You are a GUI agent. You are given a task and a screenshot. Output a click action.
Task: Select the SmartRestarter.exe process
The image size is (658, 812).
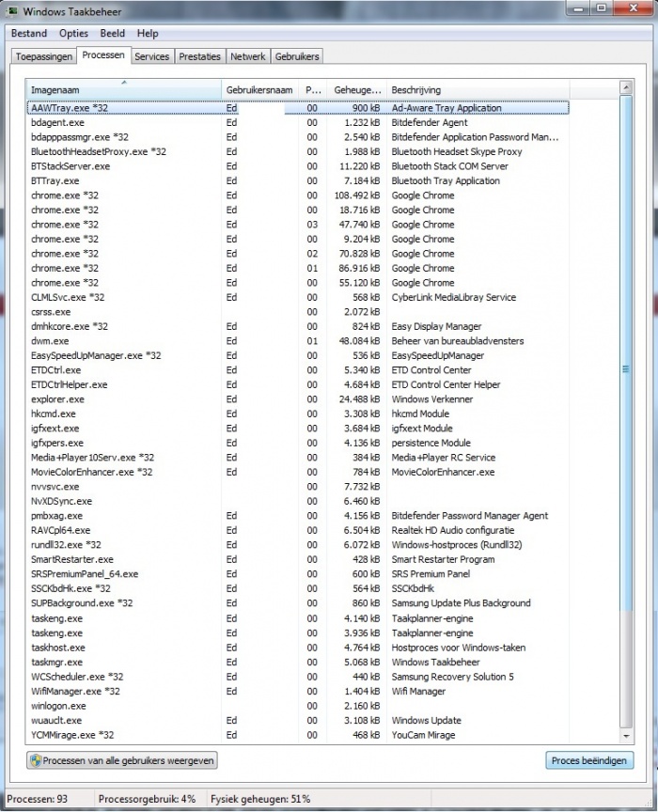[x=297, y=559]
